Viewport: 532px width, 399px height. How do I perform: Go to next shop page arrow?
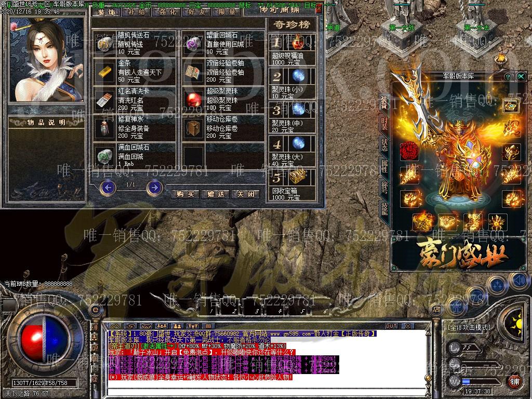[x=154, y=187]
